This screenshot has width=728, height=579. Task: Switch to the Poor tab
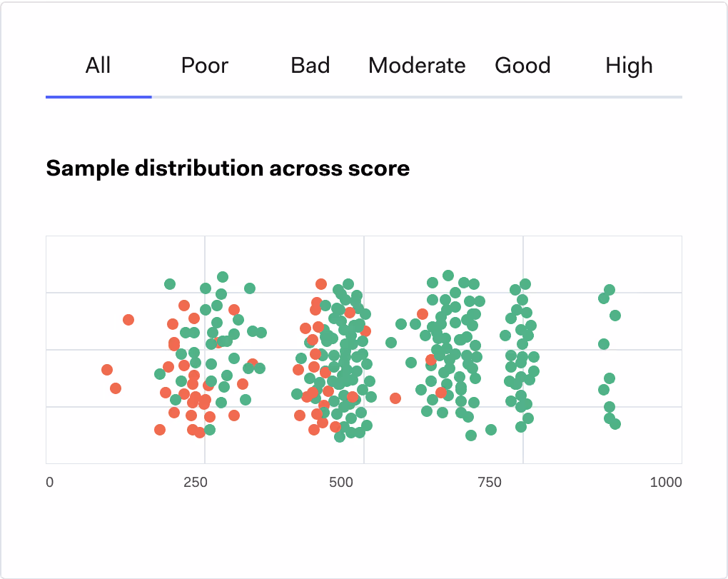coord(205,66)
